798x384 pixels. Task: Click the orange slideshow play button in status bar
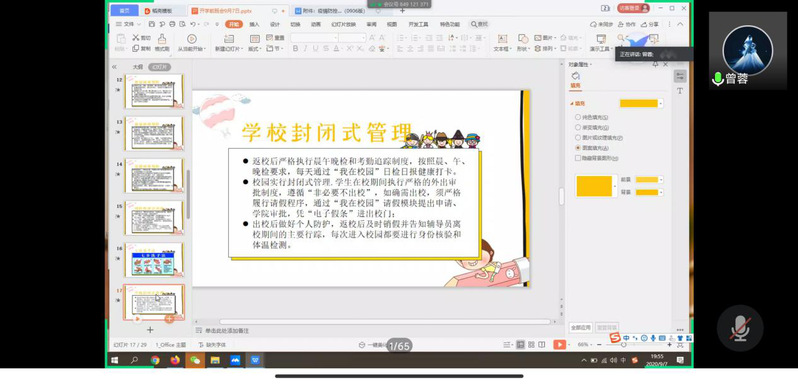click(559, 345)
